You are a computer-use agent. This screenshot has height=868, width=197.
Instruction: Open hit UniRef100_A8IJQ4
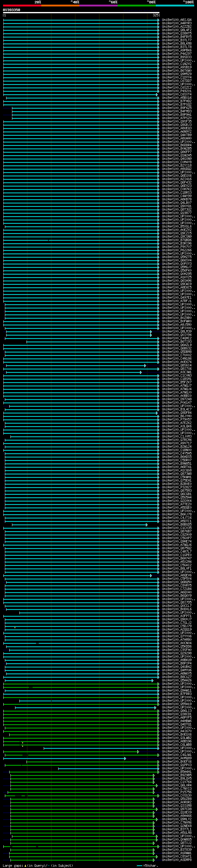click(x=176, y=20)
